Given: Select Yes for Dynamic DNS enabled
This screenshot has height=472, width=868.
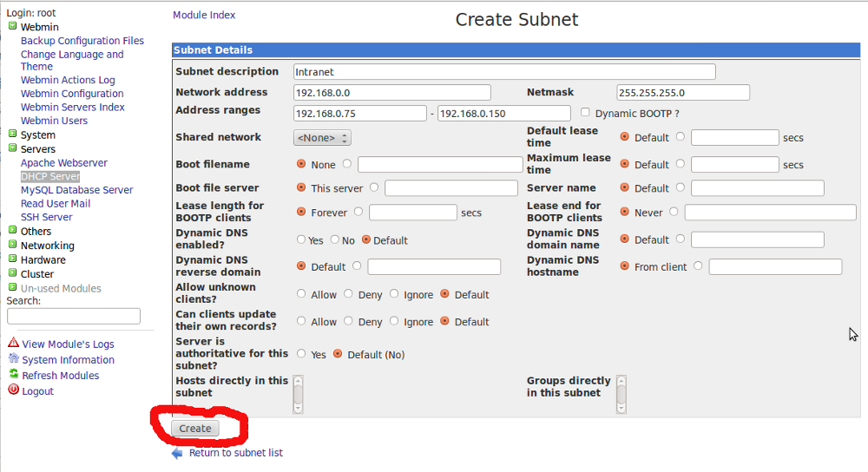Looking at the screenshot, I should [301, 239].
